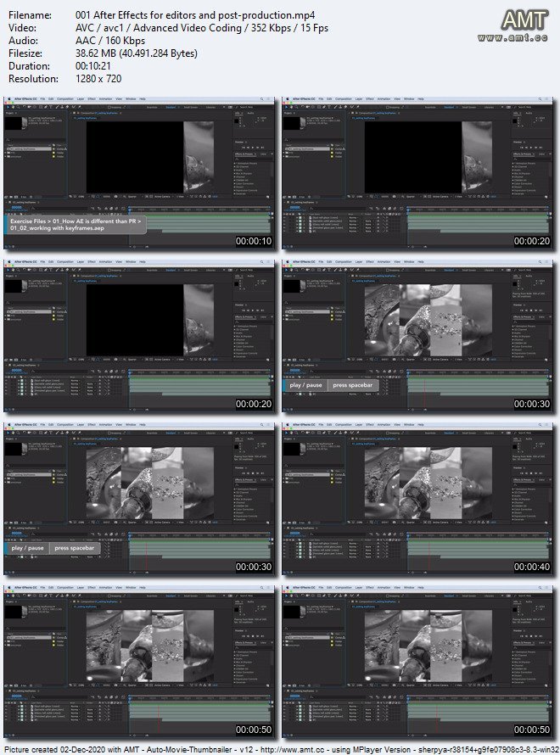Select the Roto Brush tool in 00:00:40 frame
This screenshot has height=755, width=560.
352,433
